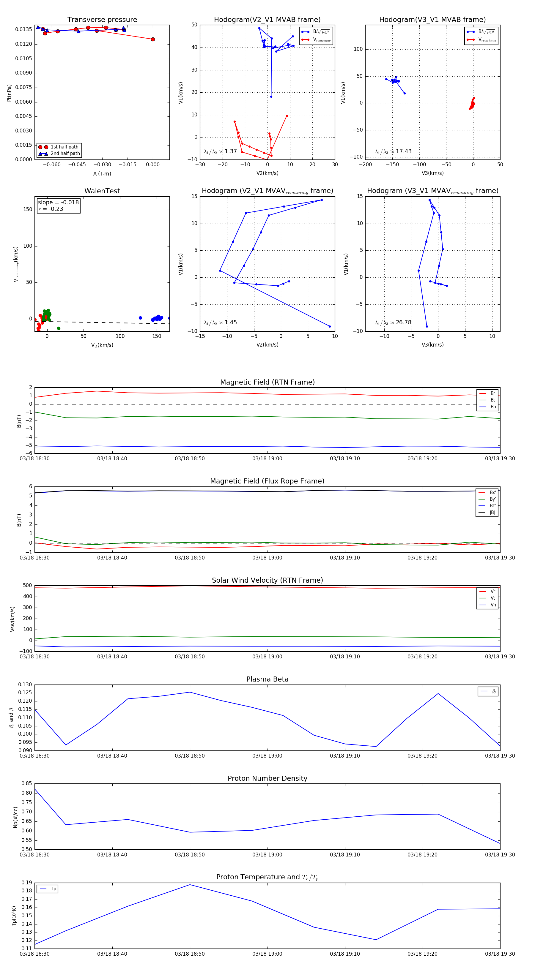This screenshot has height=980, width=535.
Task: Click the 'WalenTest' plot title
Action: pos(102,191)
